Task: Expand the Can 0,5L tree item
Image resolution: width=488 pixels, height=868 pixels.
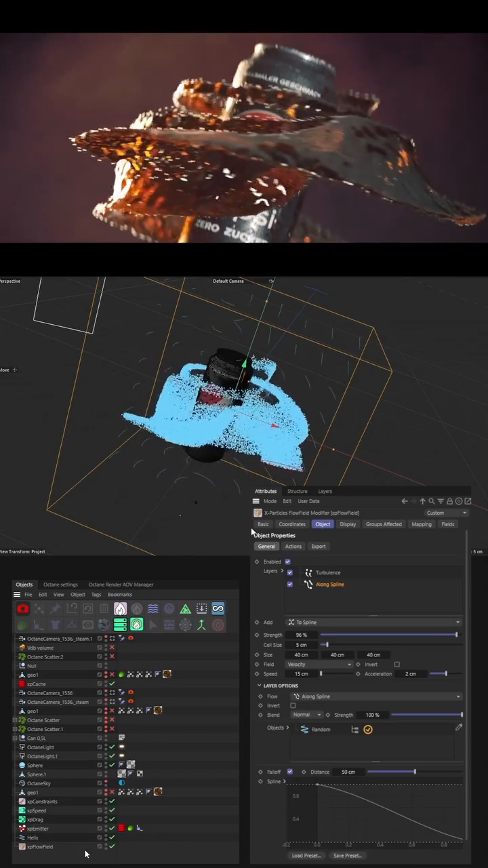Action: coord(15,738)
